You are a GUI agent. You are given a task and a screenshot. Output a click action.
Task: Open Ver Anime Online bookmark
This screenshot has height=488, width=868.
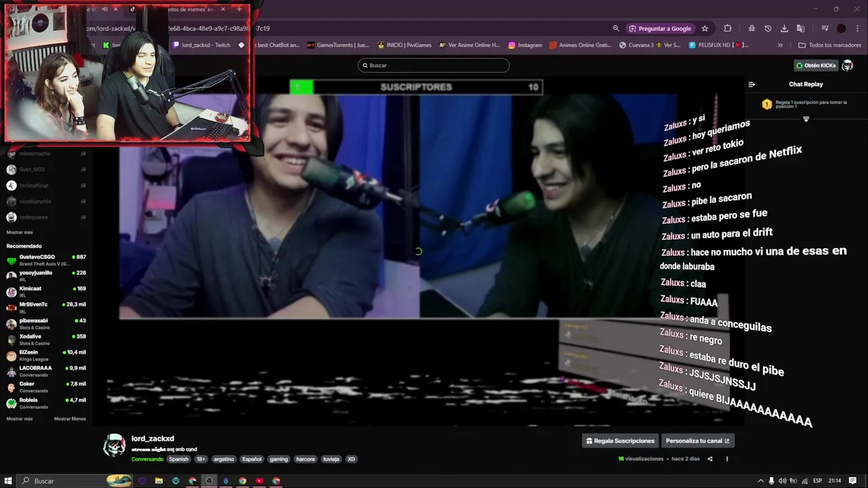pyautogui.click(x=469, y=45)
